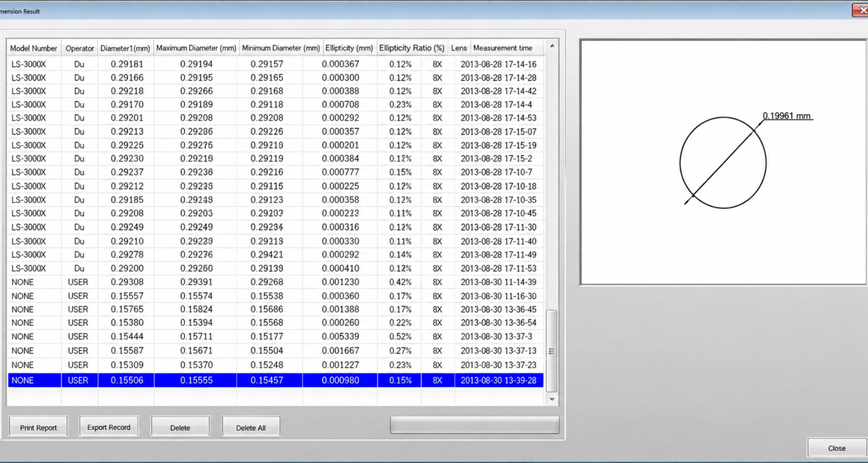Image resolution: width=868 pixels, height=463 pixels.
Task: Click diameter value 0.29225
Action: point(127,145)
